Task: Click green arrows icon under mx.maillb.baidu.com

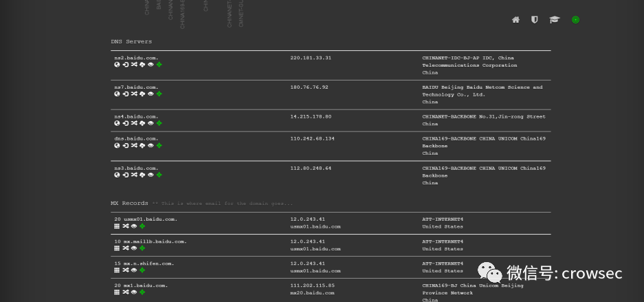Action: click(142, 248)
